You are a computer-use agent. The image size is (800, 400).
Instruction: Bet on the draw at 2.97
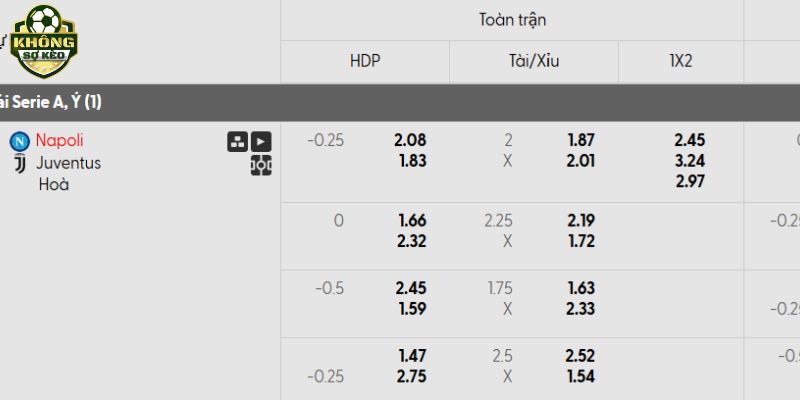click(689, 180)
